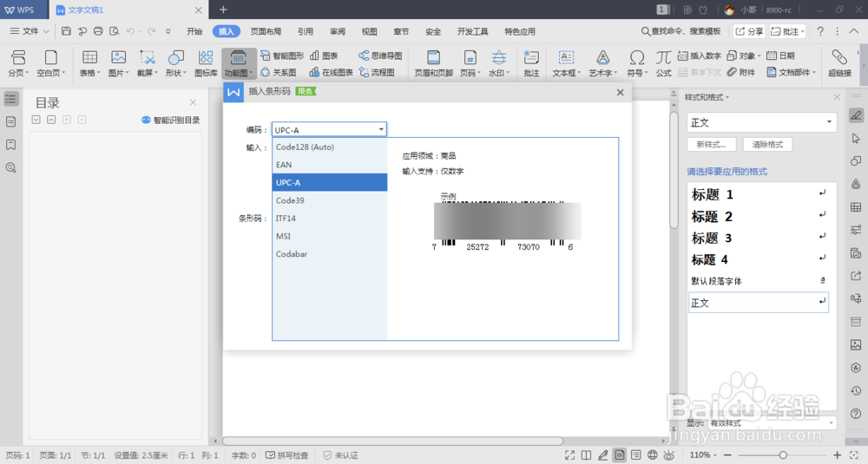
Task: Click the 智能识别目录 link
Action: tap(170, 120)
